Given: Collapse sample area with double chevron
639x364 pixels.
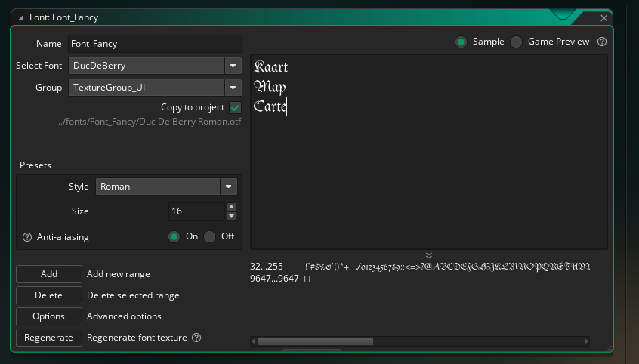Looking at the screenshot, I should coord(429,255).
